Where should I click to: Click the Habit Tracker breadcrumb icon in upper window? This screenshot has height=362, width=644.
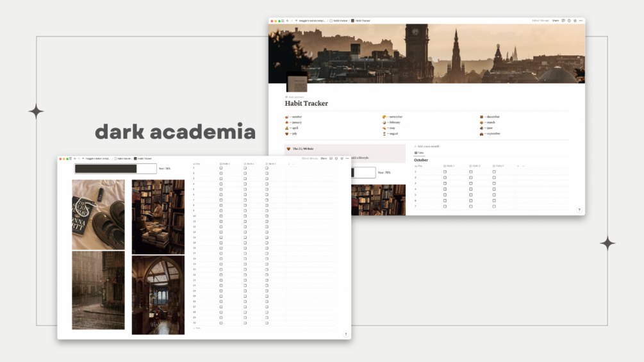coord(352,21)
